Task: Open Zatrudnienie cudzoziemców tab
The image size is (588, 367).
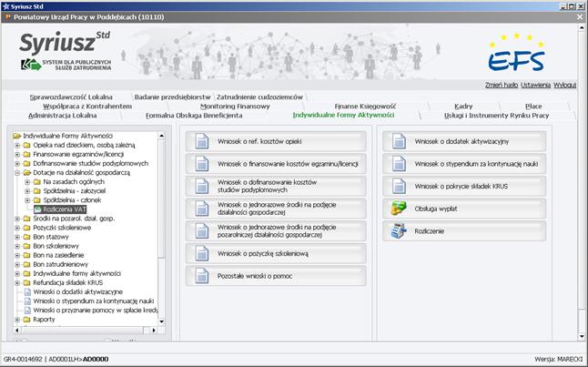Action: pos(259,97)
